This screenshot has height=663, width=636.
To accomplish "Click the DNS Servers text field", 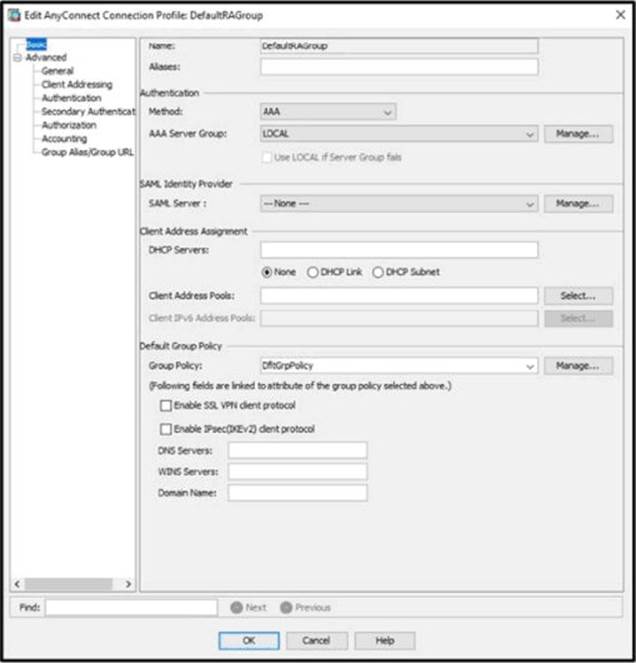I will (297, 450).
